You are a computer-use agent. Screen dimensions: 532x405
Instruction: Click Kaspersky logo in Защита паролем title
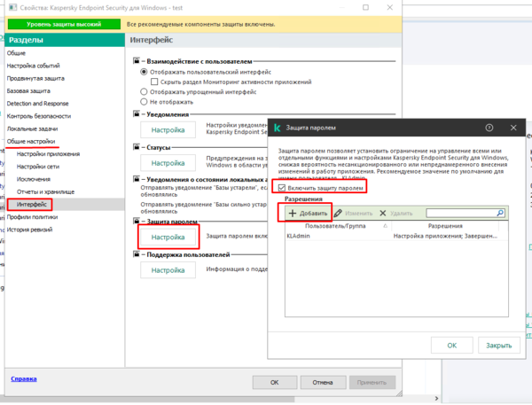pyautogui.click(x=277, y=128)
